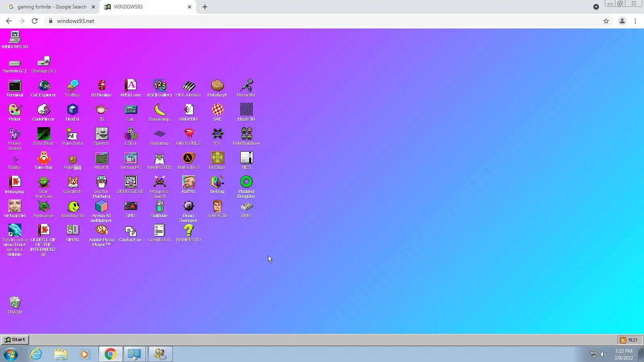Open the 3D teapot icon
The height and width of the screenshot is (362, 644).
(101, 113)
